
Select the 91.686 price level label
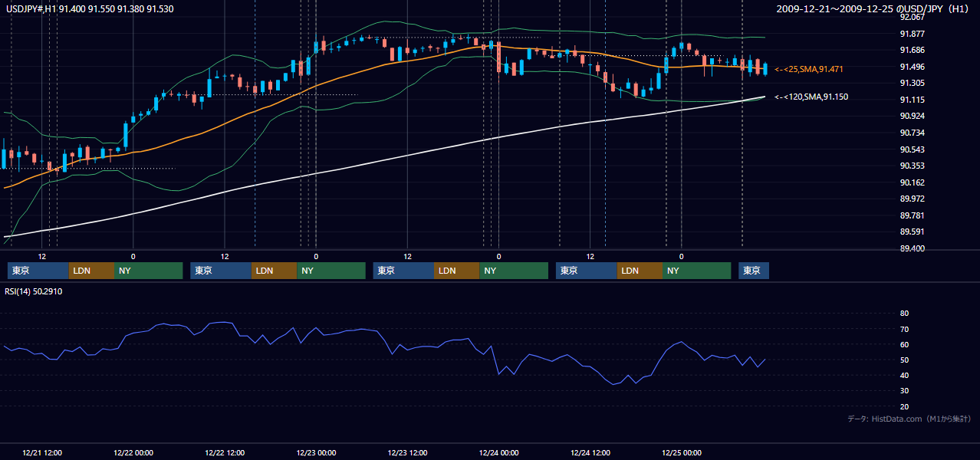click(912, 50)
